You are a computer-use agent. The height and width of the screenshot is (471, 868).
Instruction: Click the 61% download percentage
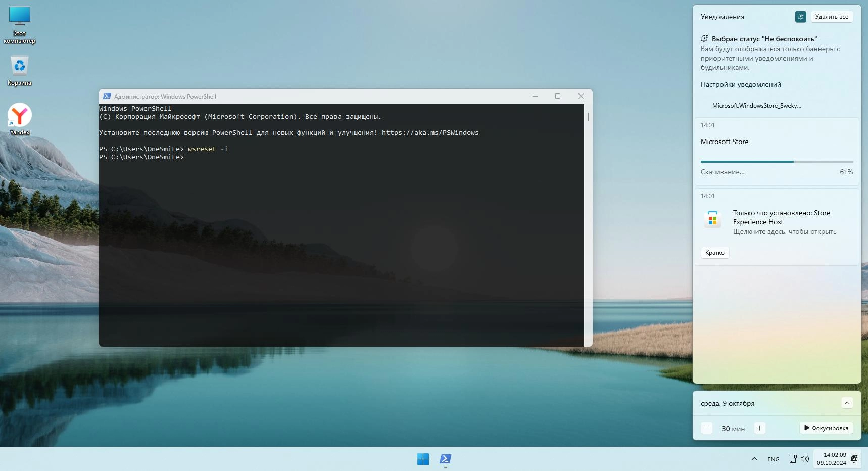[846, 172]
